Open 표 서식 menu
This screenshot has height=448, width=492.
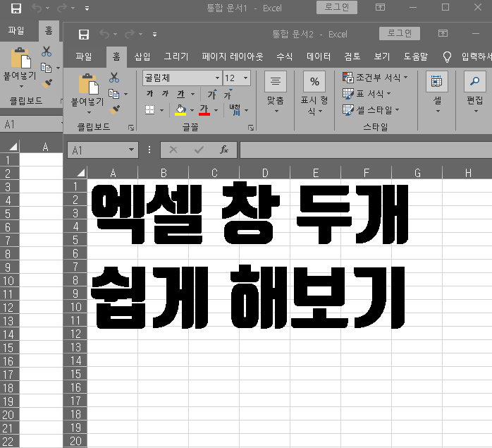pos(367,94)
